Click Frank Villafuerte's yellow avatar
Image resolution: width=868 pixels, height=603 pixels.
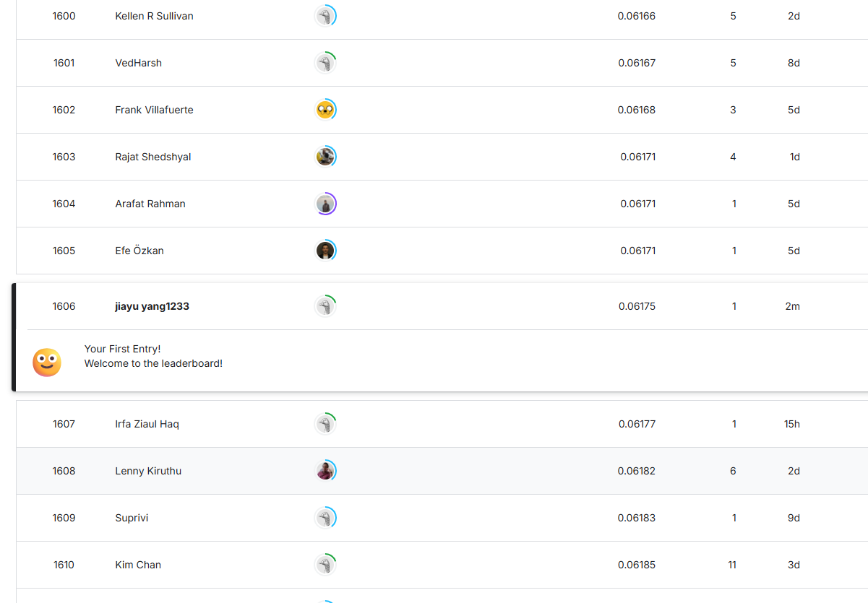[325, 110]
